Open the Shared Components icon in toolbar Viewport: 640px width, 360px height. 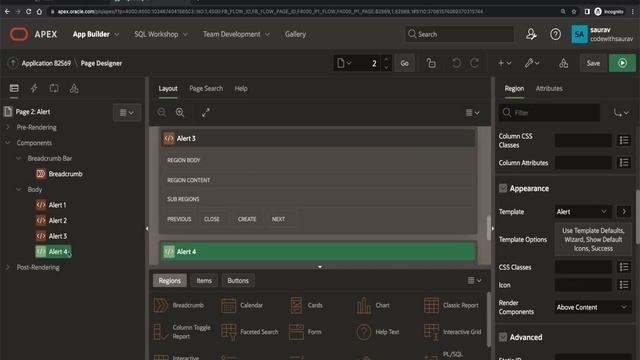563,63
